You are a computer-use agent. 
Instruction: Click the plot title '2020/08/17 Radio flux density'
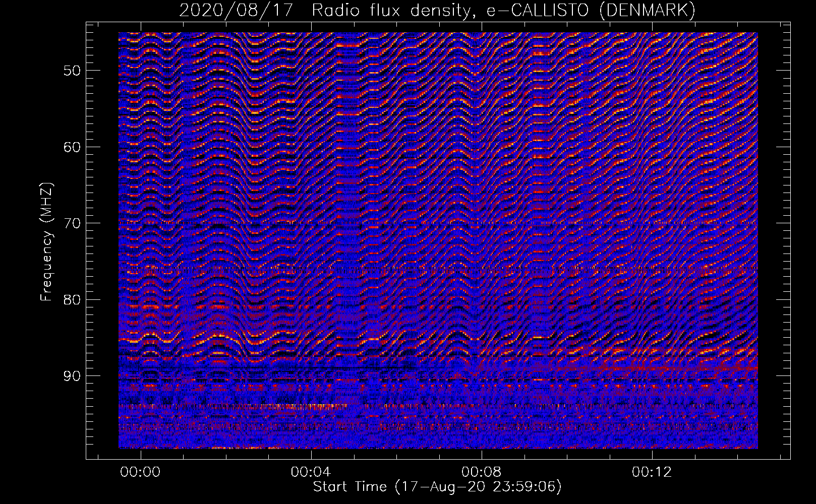438,10
